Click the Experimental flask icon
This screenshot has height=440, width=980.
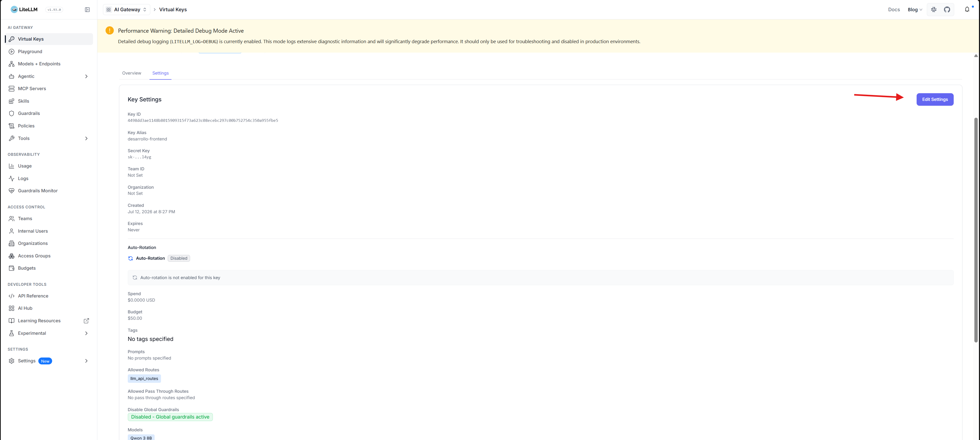tap(11, 333)
